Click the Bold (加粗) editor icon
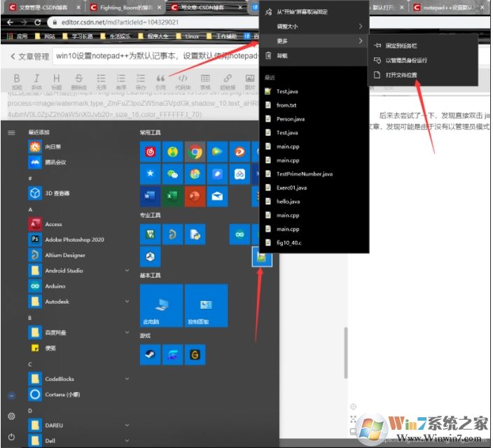The image size is (493, 448). [17, 81]
